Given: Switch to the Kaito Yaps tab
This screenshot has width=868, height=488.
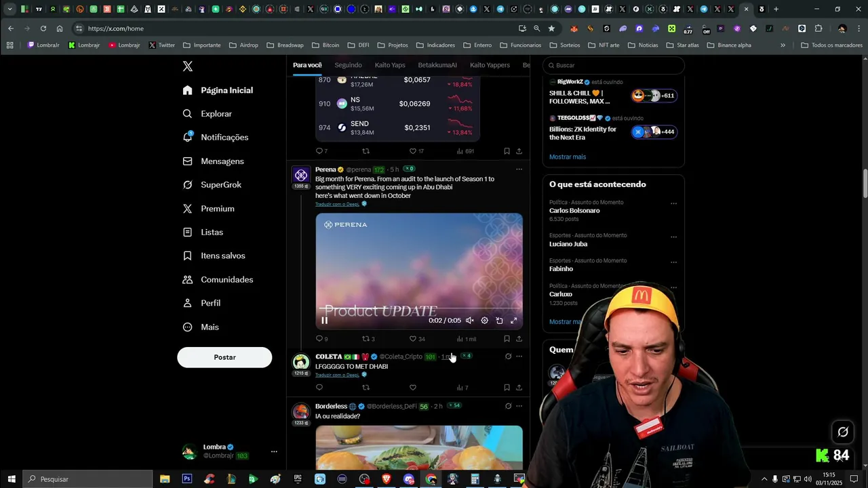Looking at the screenshot, I should (x=390, y=65).
